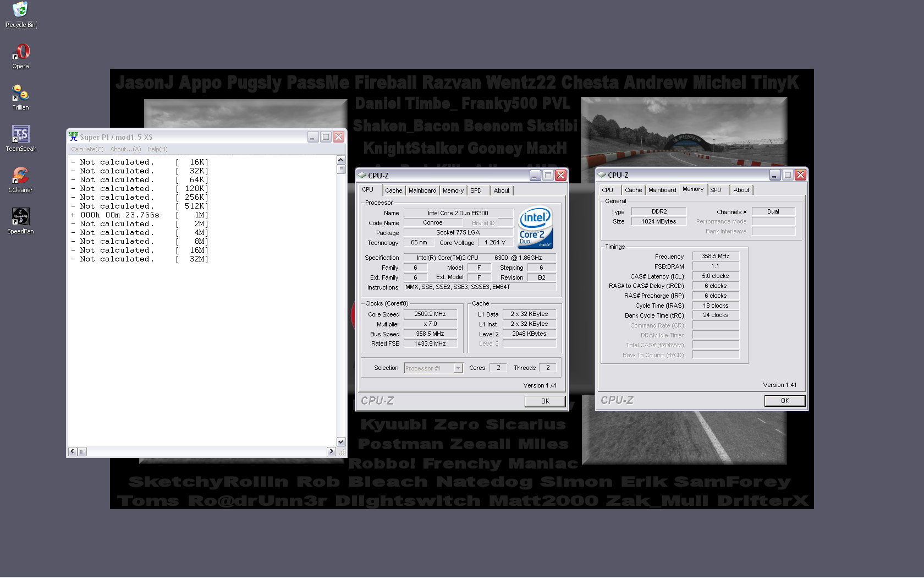Viewport: 924px width, 578px height.
Task: Open the Calculate(C) menu in Super PI
Action: pyautogui.click(x=87, y=149)
